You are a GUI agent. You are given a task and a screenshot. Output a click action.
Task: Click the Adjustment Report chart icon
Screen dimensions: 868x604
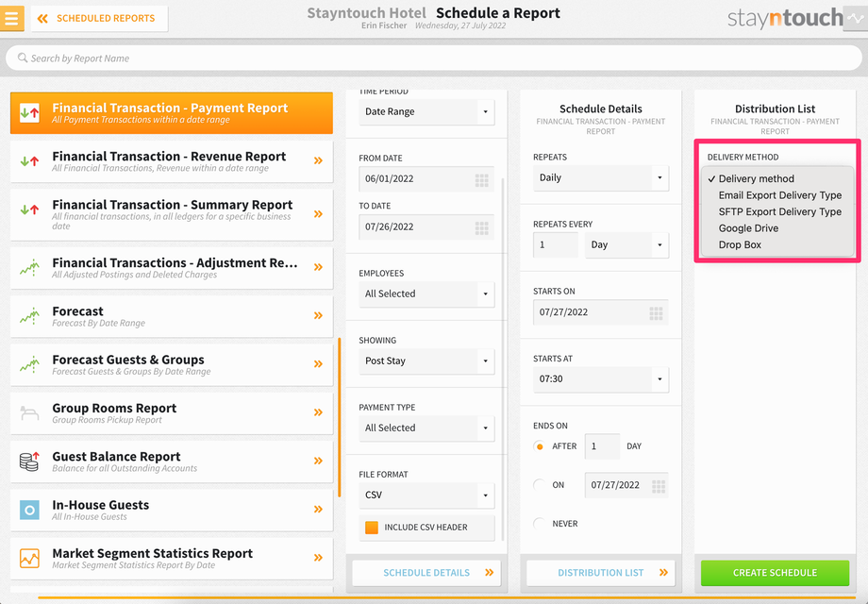(29, 268)
